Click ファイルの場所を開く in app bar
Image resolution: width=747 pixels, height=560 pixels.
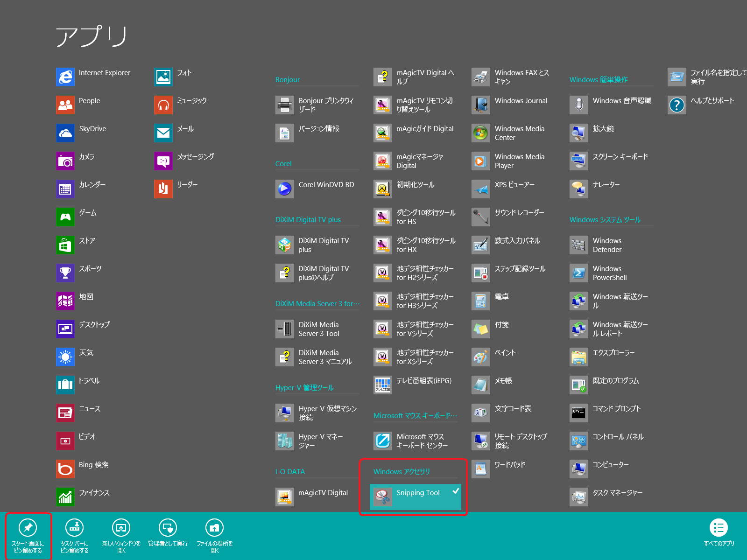215,535
